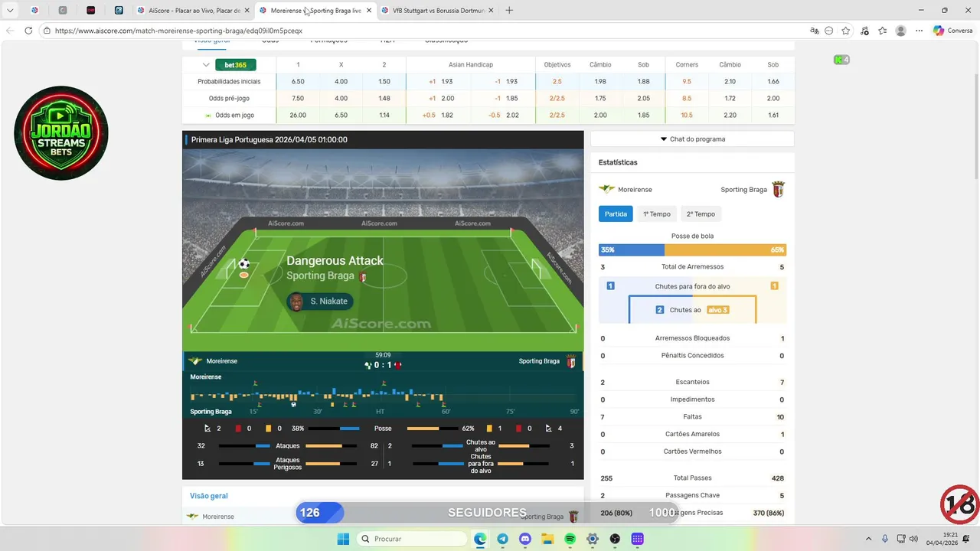Click in-play corners line 10.5
This screenshot has width=980, height=551.
[x=687, y=115]
